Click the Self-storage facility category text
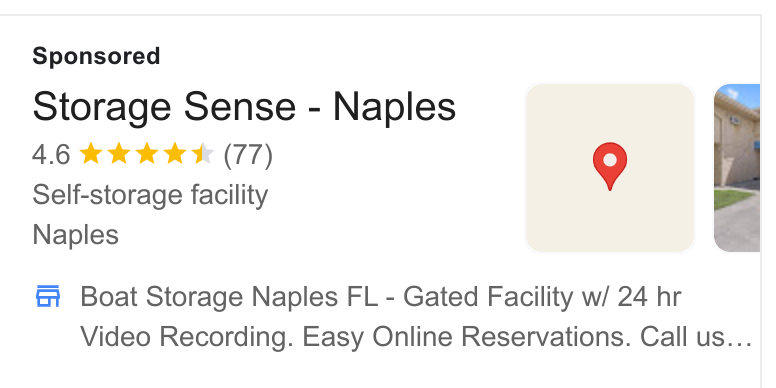The image size is (776, 388). click(150, 194)
